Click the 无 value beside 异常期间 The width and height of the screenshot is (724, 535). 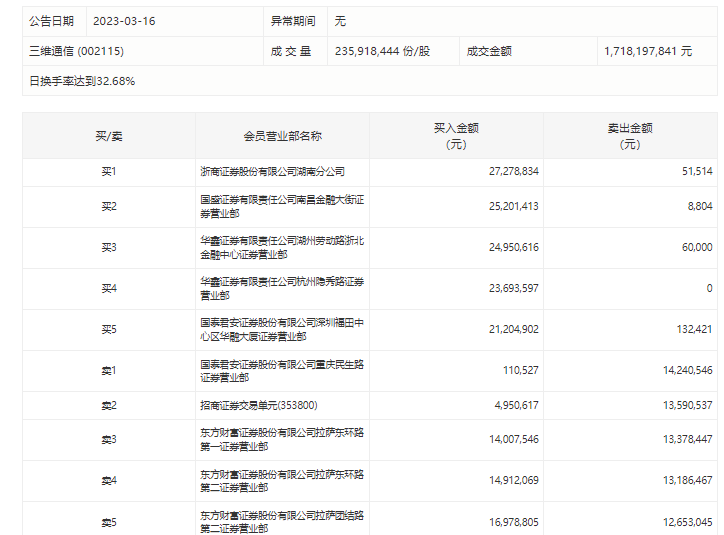(340, 21)
